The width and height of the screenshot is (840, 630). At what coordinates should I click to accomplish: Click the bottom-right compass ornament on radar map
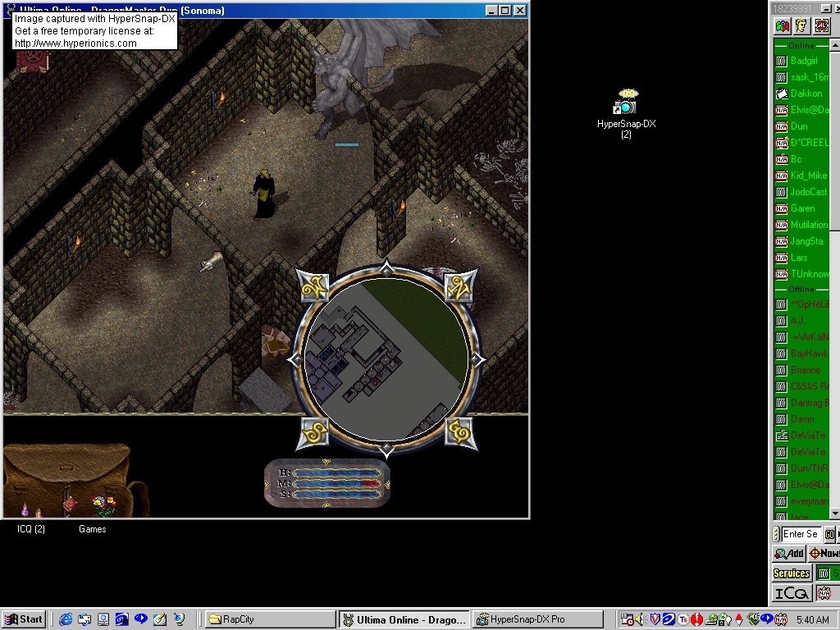[x=460, y=431]
